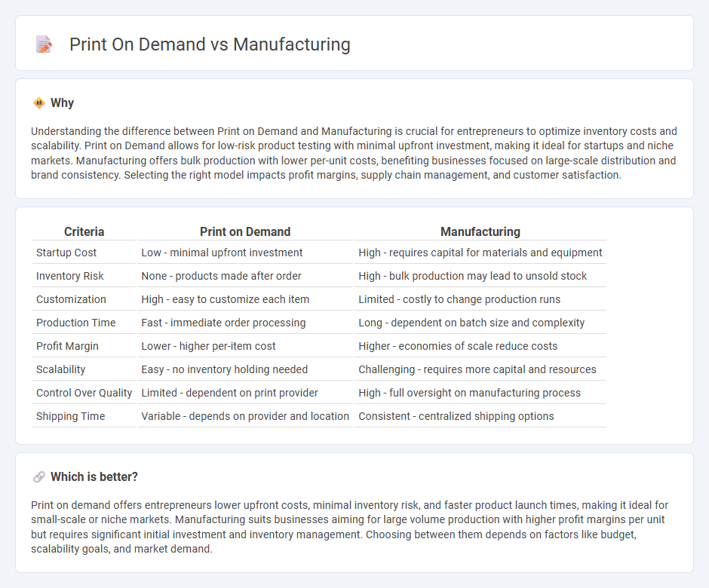Click the chain link icon beside Which is better?

pos(39,477)
